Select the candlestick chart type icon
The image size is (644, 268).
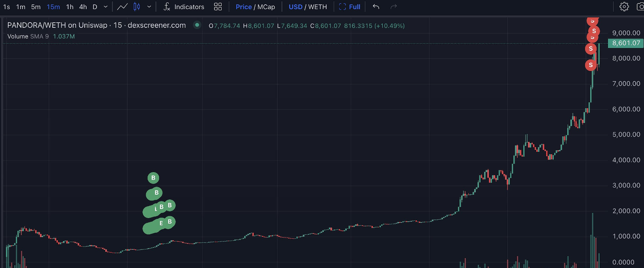[137, 7]
